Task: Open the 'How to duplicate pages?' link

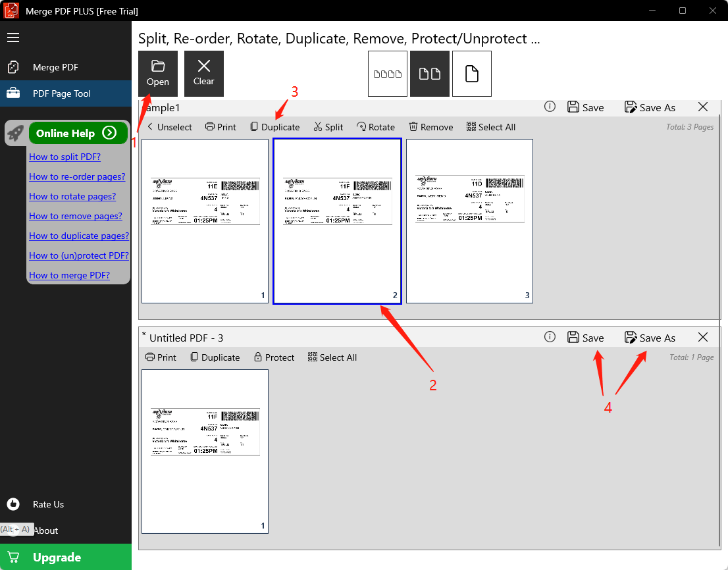Action: click(79, 236)
